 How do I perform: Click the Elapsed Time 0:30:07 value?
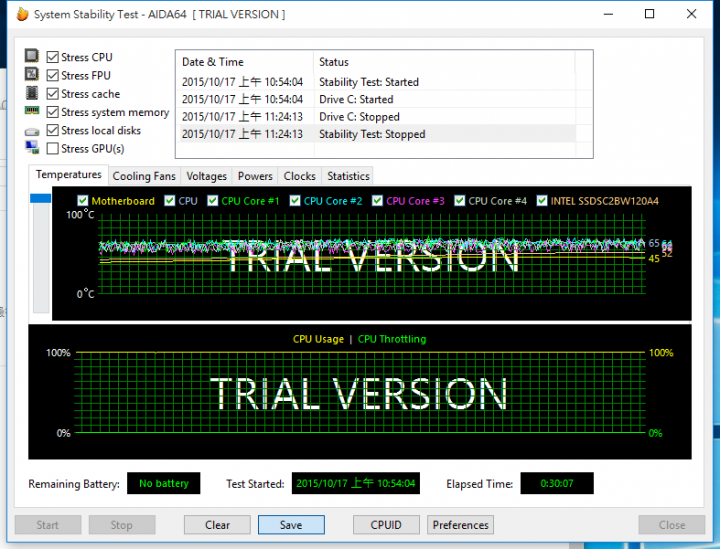557,483
